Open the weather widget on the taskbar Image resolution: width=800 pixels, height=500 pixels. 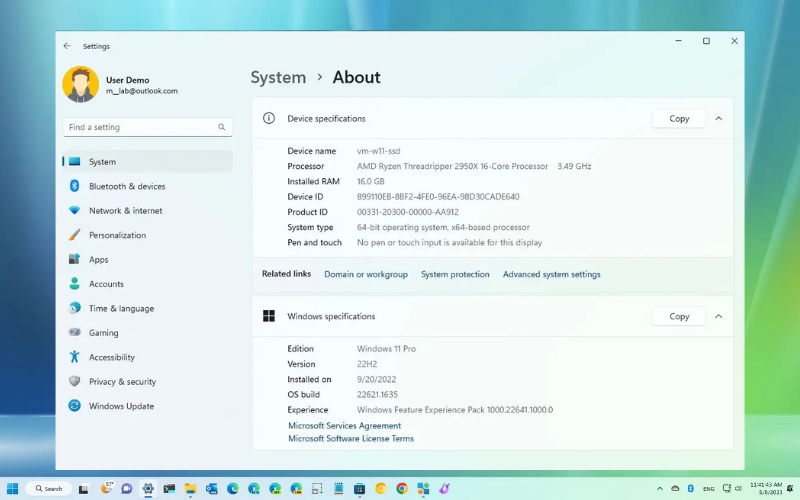[x=106, y=488]
